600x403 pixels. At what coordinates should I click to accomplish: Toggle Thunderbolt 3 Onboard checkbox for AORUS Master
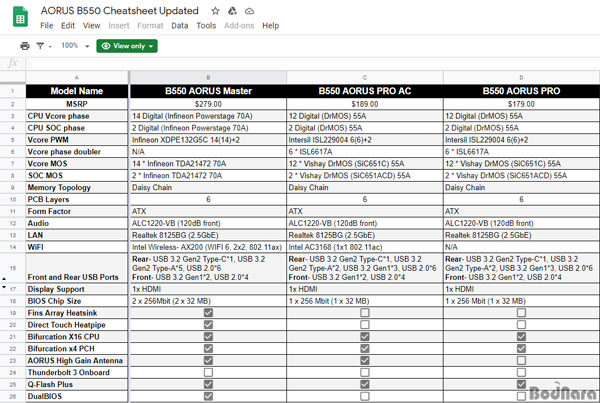tap(208, 372)
